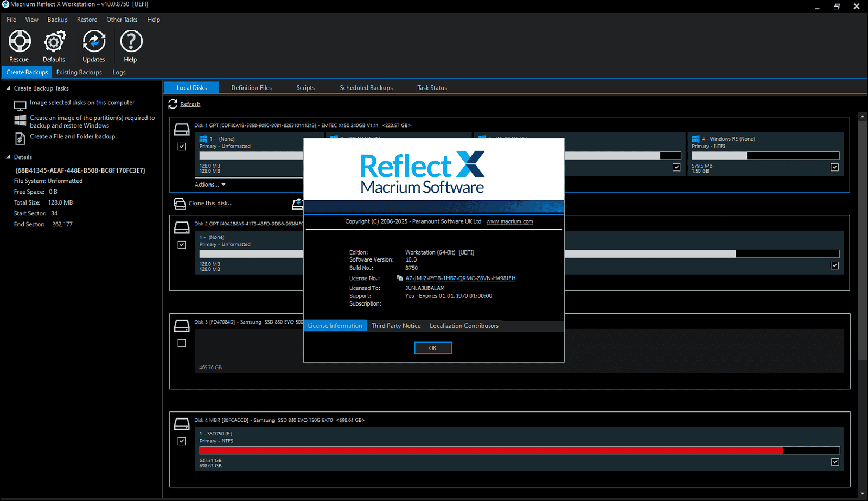Open Help from the toolbar
Image resolution: width=868 pixels, height=501 pixels.
pyautogui.click(x=130, y=46)
